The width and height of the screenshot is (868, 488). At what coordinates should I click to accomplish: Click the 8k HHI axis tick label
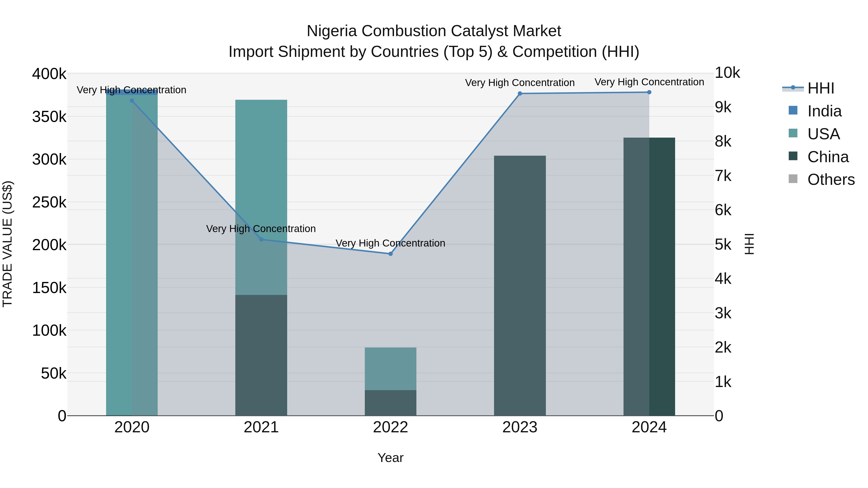coord(723,141)
